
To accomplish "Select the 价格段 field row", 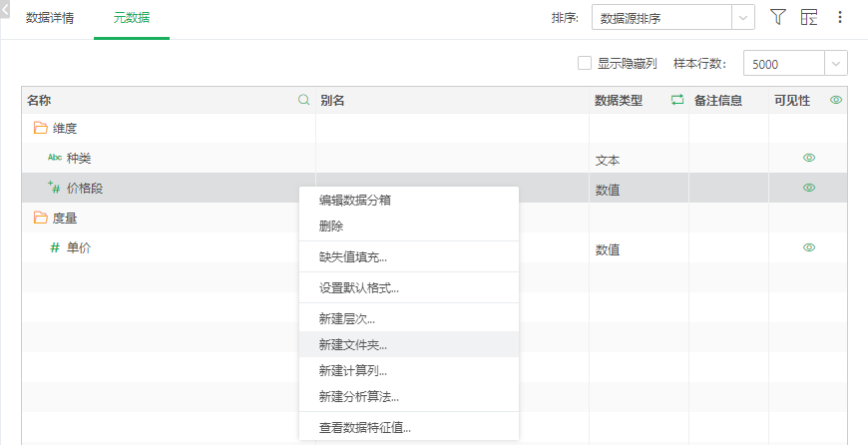I will tap(434, 188).
